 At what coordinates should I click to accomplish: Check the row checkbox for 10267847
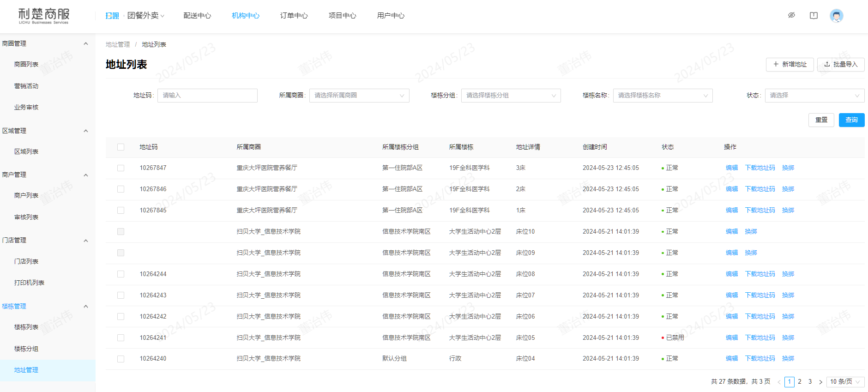coord(121,168)
